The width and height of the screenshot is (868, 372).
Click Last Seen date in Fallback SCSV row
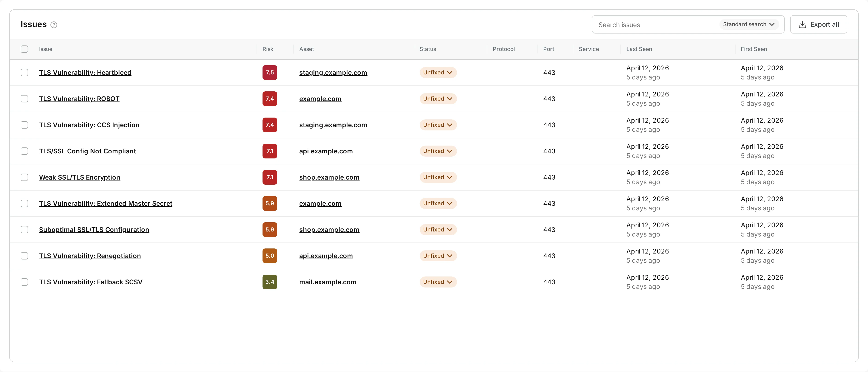pos(647,277)
